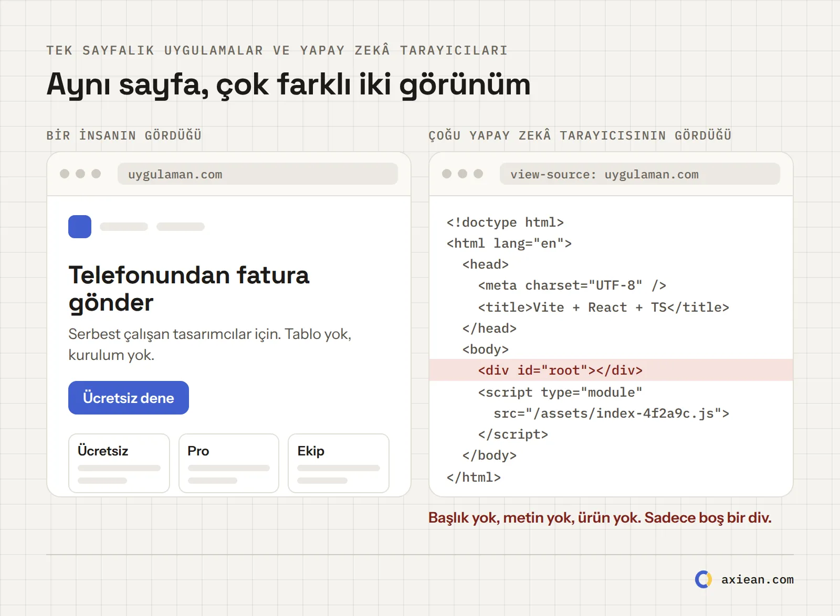Screen dimensions: 840x616
Task: Click the red caption "Başlık yok, metin yok"
Action: (600, 518)
